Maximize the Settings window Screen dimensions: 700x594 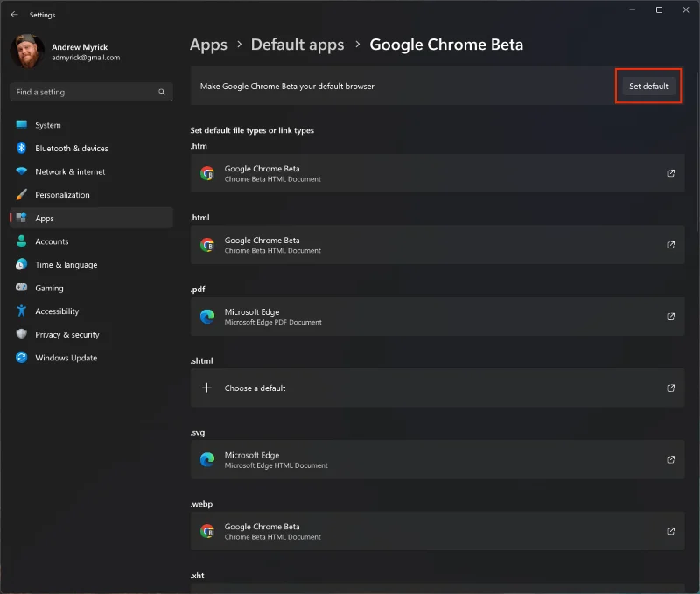659,10
